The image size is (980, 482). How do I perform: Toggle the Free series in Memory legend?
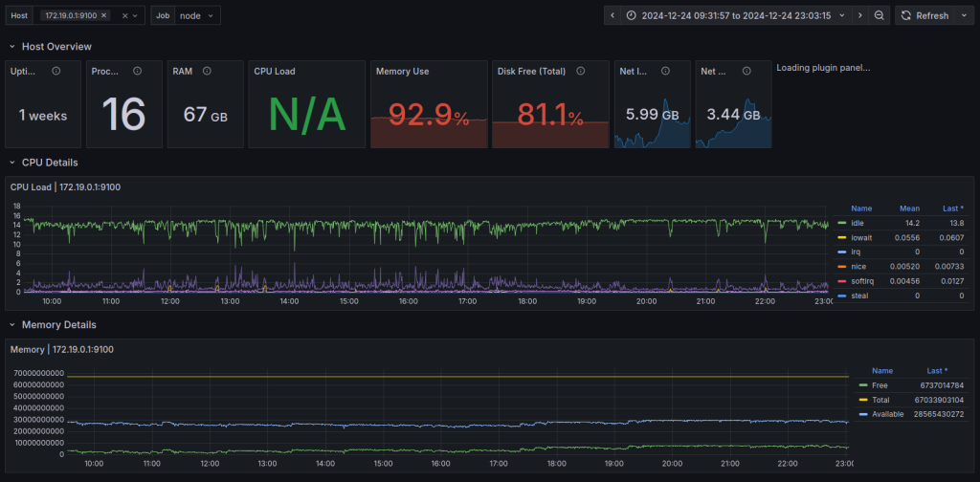click(880, 385)
